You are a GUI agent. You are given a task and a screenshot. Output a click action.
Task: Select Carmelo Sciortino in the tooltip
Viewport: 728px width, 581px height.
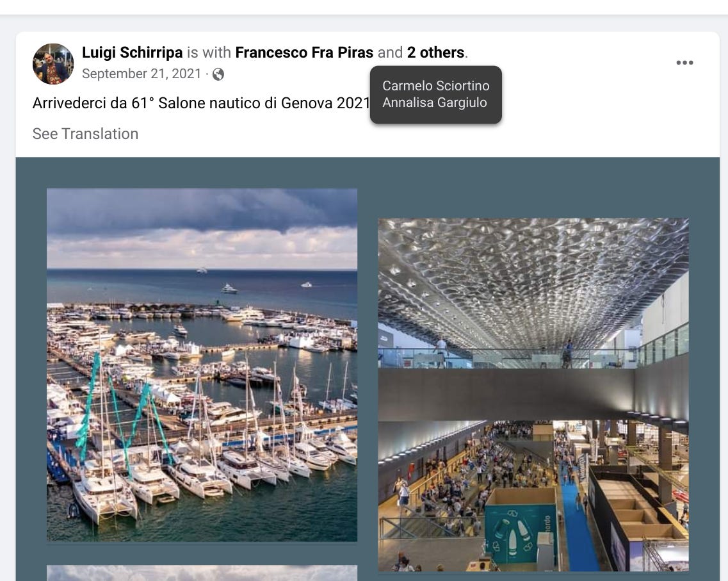coord(435,86)
